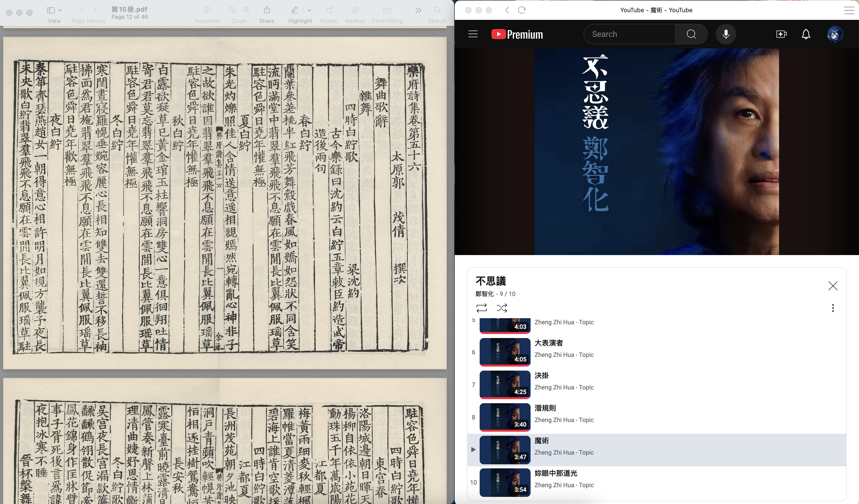Click the 潛規則 video thumbnail

tap(505, 417)
